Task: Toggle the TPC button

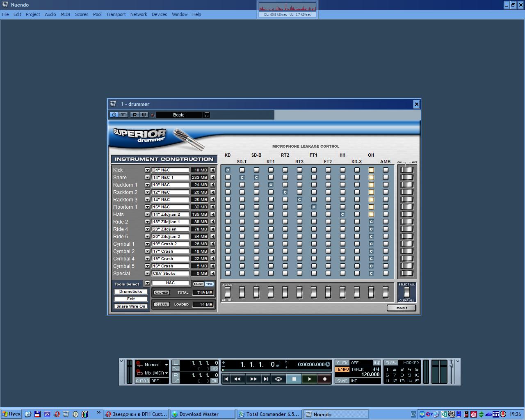Action: (x=209, y=284)
